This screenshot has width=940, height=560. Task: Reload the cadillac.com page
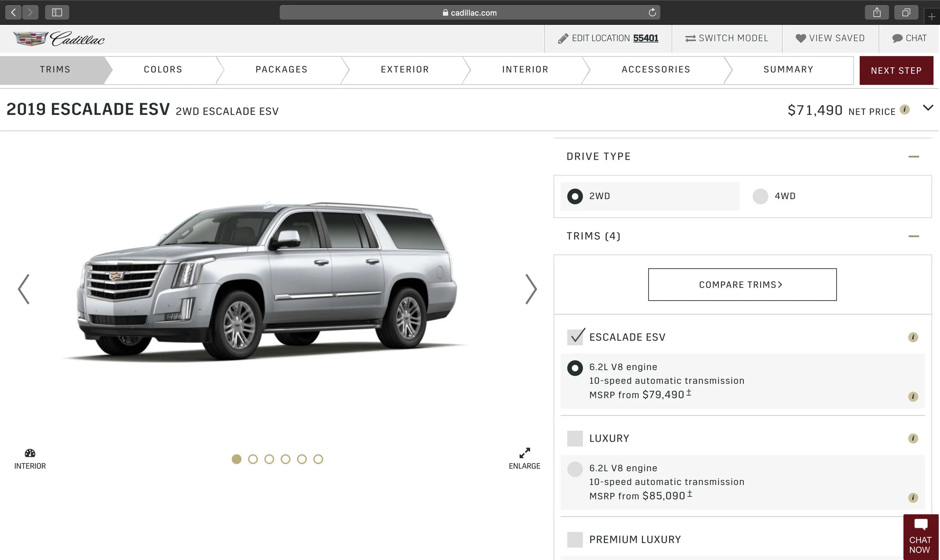[x=652, y=12]
